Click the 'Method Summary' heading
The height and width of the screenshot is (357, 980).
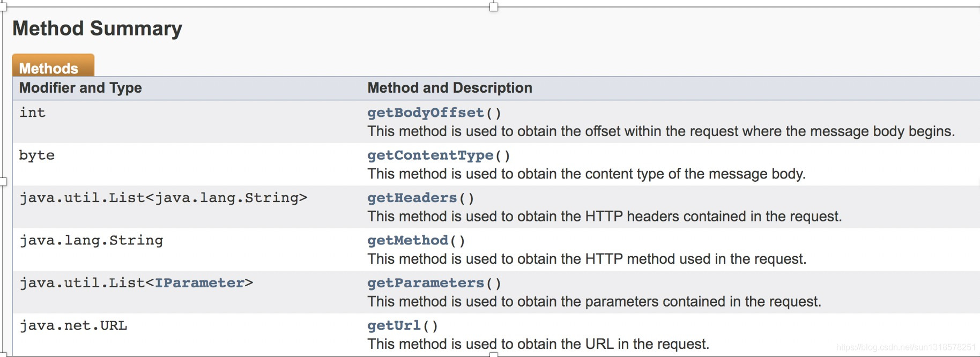pos(97,28)
